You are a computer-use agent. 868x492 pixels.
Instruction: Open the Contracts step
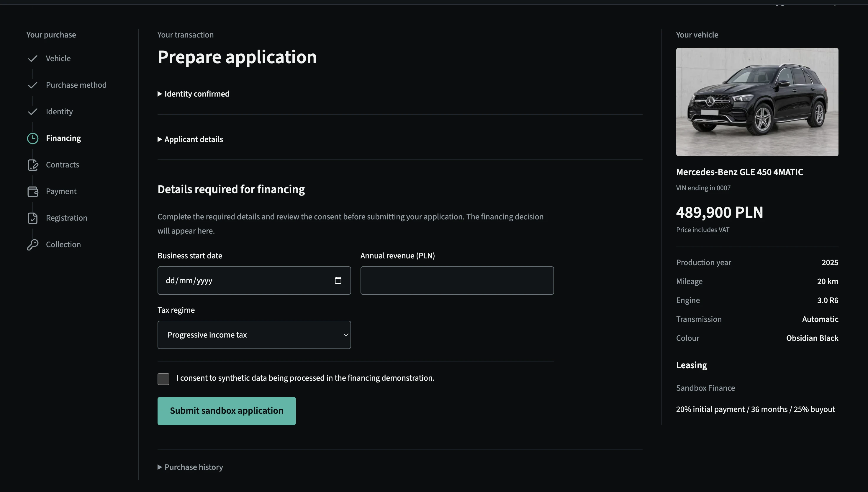click(63, 165)
